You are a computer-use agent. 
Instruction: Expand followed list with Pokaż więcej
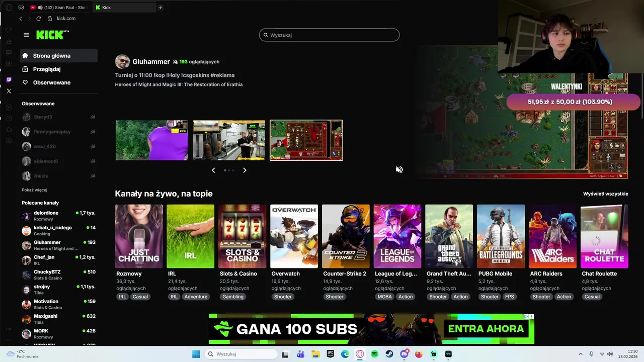click(x=34, y=190)
